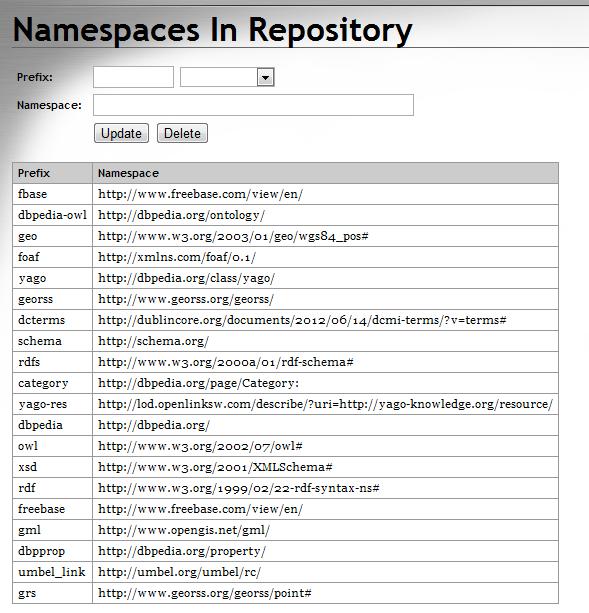The image size is (589, 613).
Task: Click the http://dbpedia.org/class/yago/ namespace
Action: (x=186, y=278)
